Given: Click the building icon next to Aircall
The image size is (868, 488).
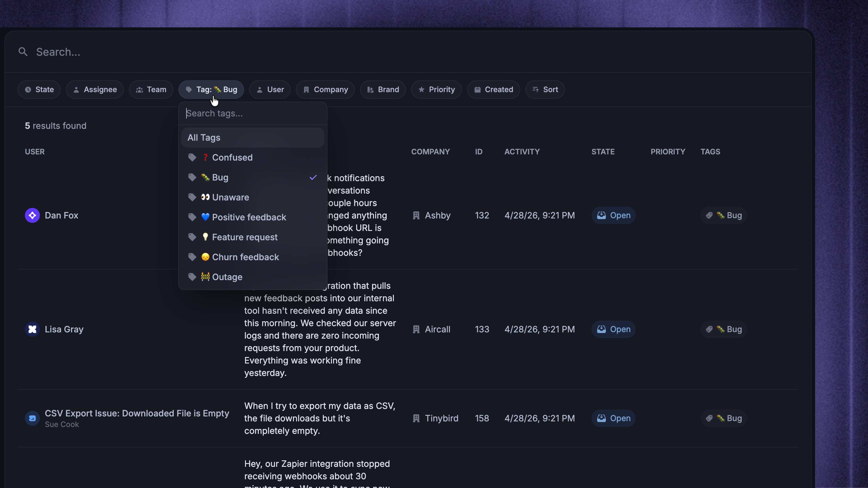Looking at the screenshot, I should [416, 329].
